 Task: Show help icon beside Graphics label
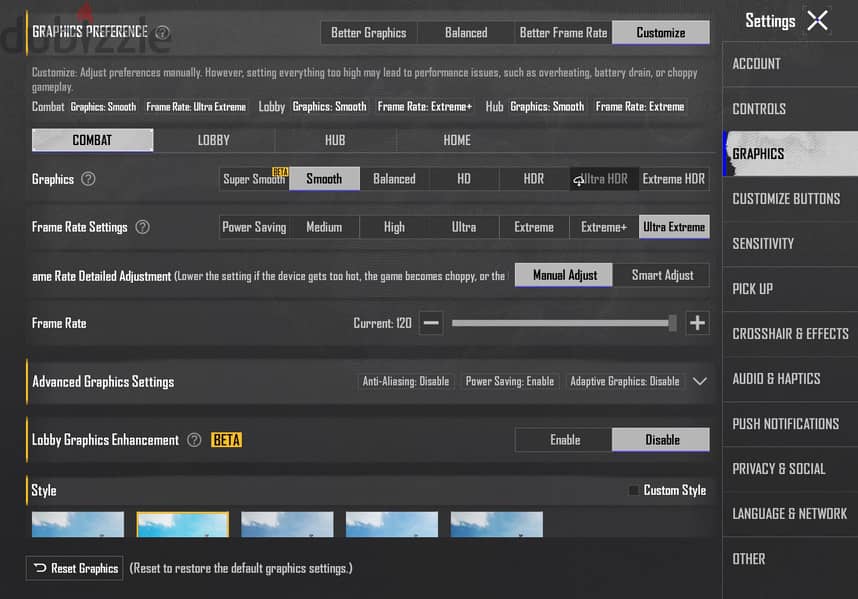[x=88, y=179]
